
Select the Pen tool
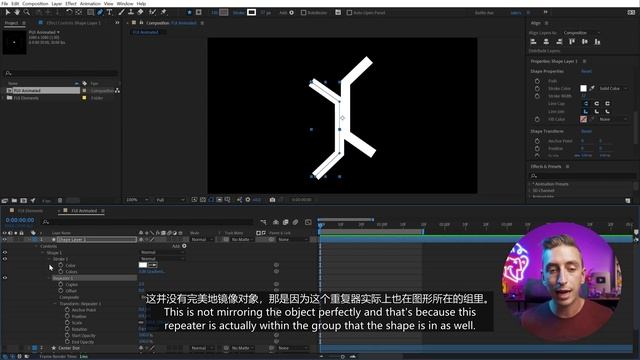(100, 13)
